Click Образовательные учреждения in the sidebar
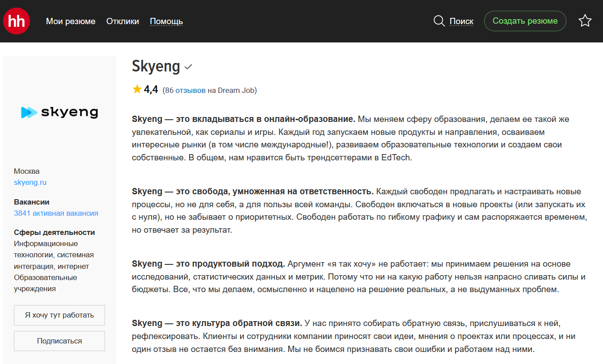603x364 pixels. point(45,283)
